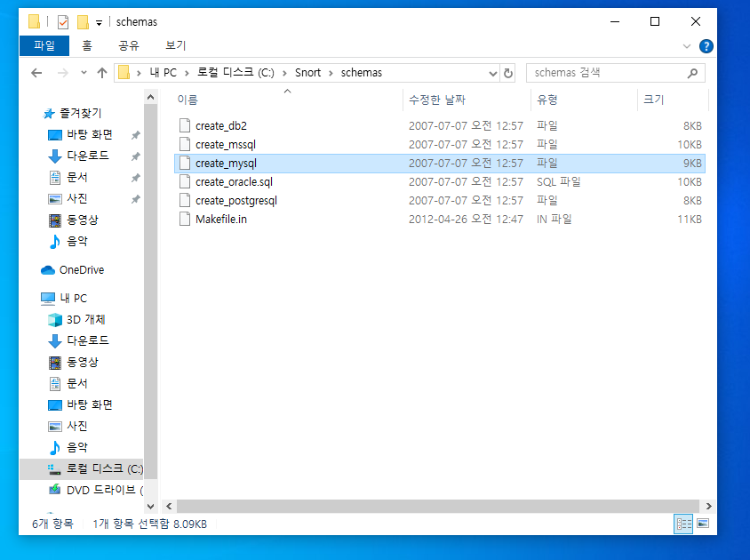Click the properties checkmark icon in title bar
Image resolution: width=750 pixels, height=560 pixels.
click(x=63, y=22)
